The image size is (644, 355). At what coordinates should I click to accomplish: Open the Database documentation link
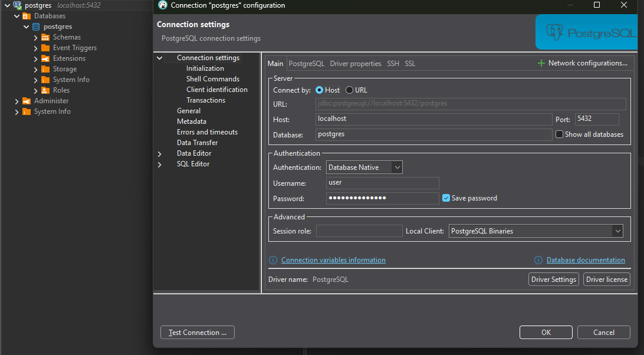585,260
